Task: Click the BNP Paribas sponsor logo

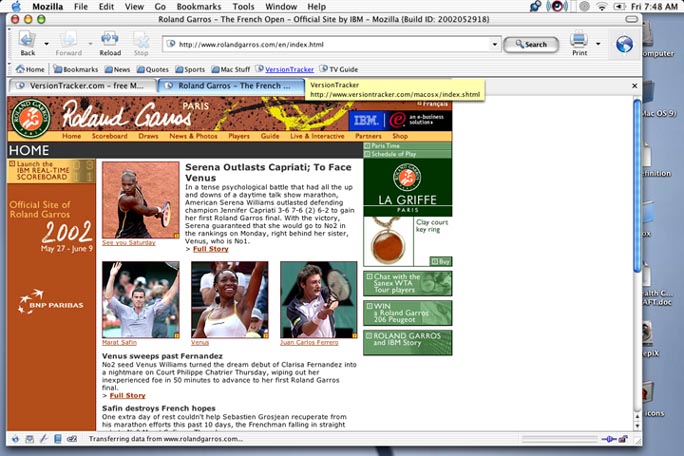Action: pyautogui.click(x=51, y=302)
